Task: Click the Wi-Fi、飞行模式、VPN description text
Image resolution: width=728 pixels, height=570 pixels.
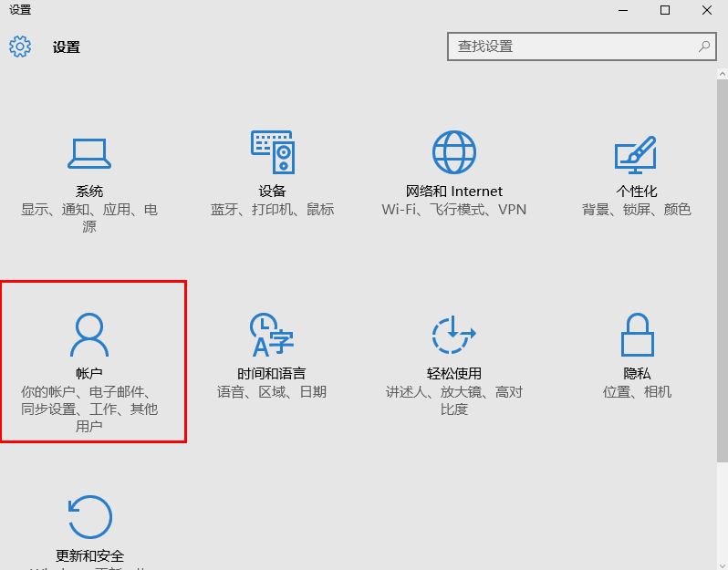Action: (454, 210)
